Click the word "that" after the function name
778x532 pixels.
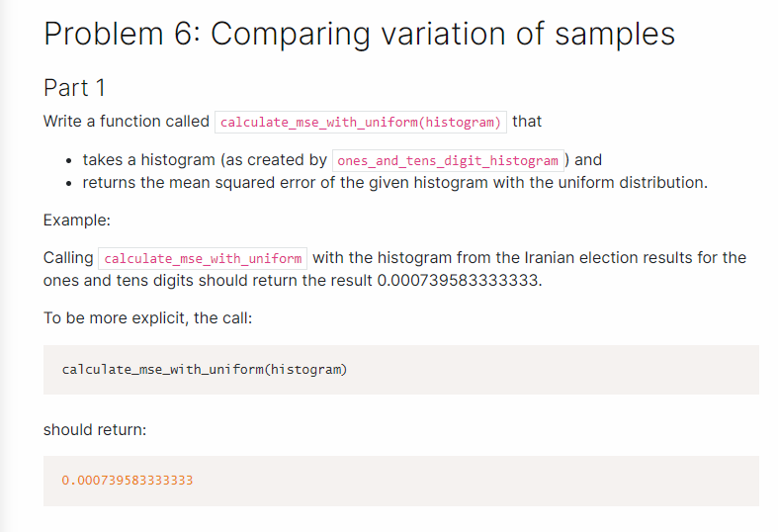click(527, 122)
